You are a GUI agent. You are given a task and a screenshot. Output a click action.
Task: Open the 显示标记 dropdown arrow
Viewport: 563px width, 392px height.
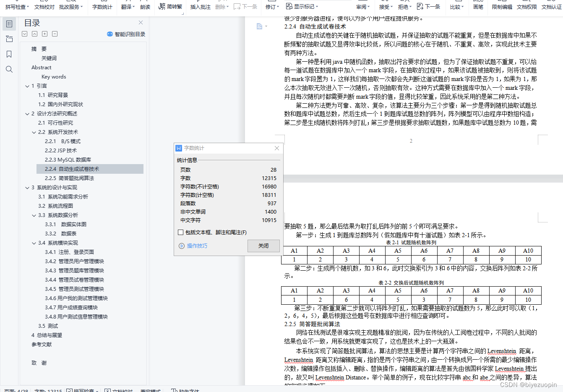pyautogui.click(x=317, y=7)
